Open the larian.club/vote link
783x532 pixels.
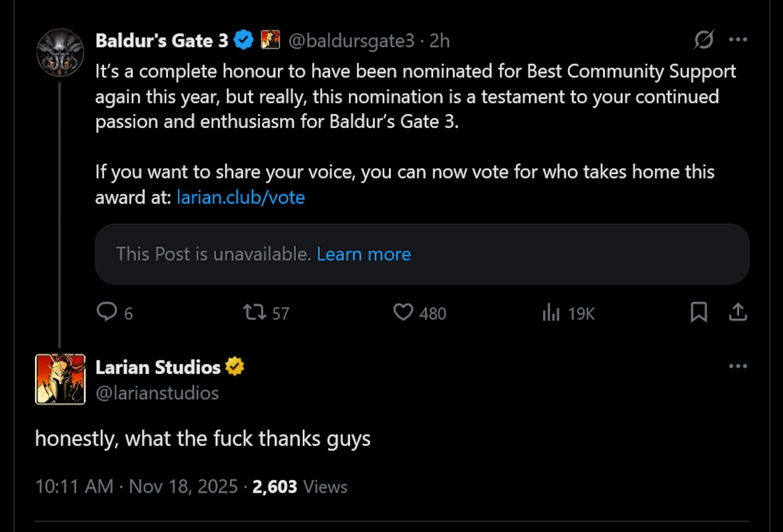click(240, 197)
